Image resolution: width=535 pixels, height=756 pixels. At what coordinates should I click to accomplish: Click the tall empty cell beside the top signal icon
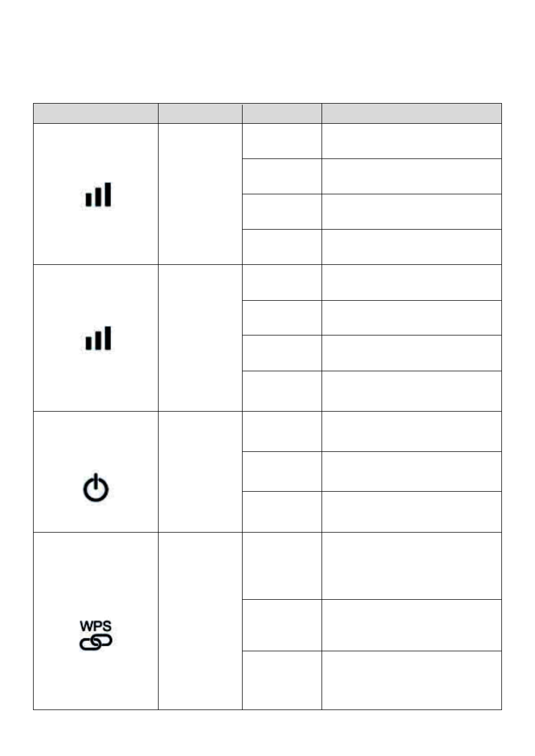tap(200, 194)
